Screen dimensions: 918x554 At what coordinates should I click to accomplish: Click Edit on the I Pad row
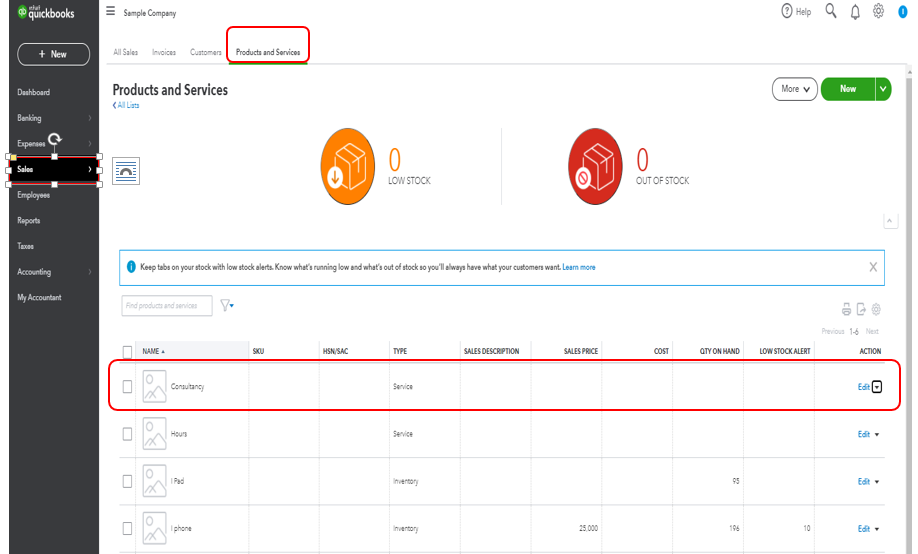[x=864, y=481]
